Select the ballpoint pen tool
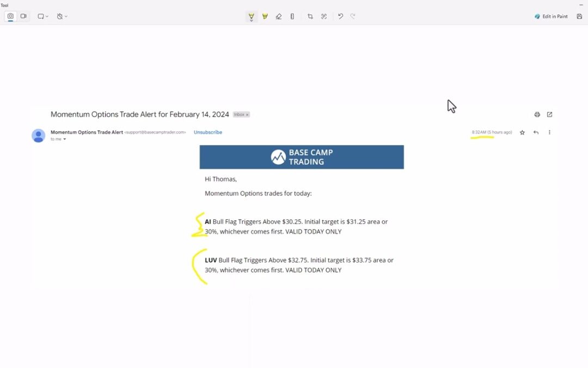 pos(251,16)
